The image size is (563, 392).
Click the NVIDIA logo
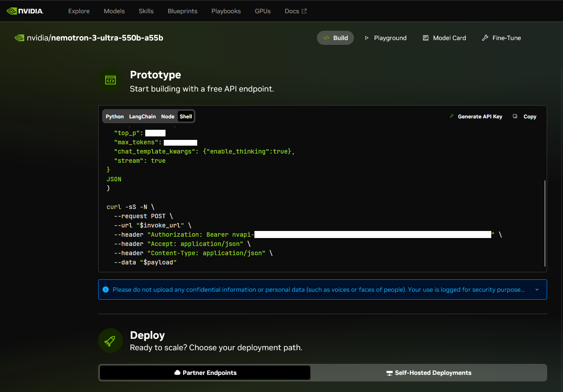25,11
